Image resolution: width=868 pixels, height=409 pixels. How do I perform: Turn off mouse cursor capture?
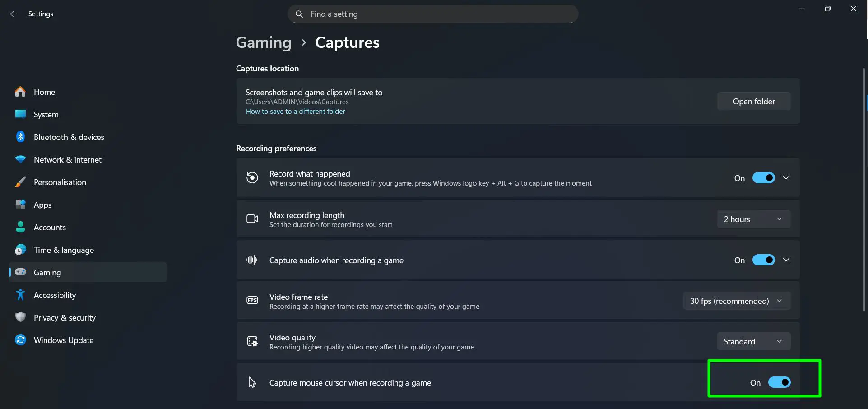[780, 382]
